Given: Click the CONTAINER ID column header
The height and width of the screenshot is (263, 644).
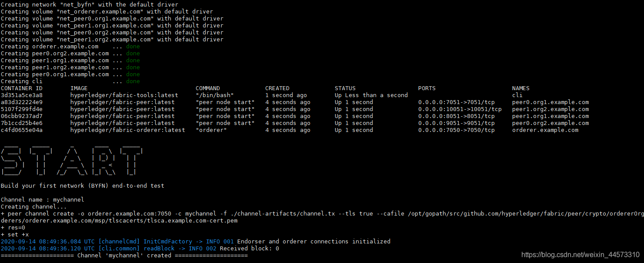Looking at the screenshot, I should 21,88.
